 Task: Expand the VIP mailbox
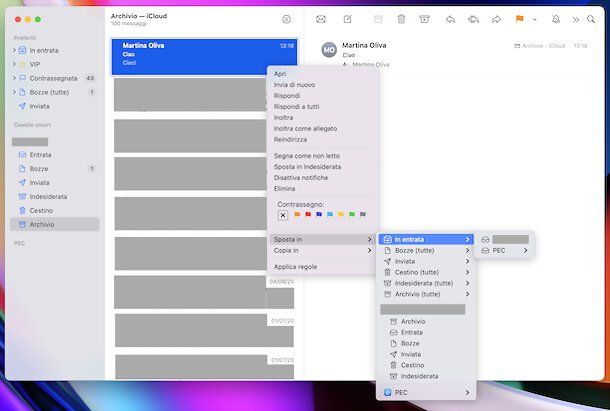click(14, 64)
